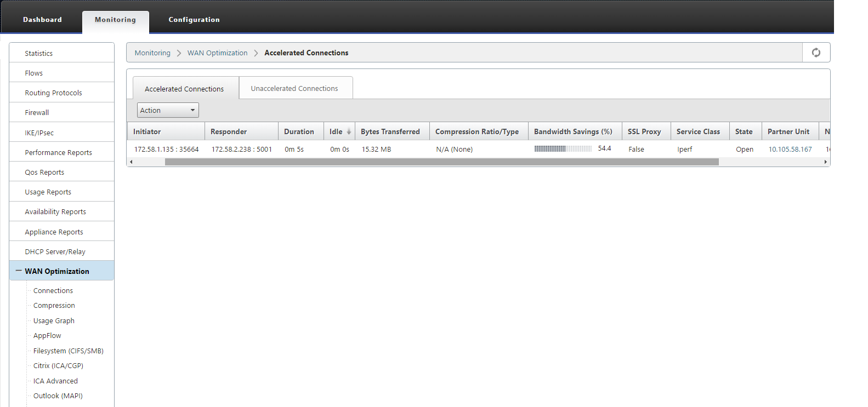This screenshot has height=407, width=868.
Task: Click Monitoring in the breadcrumb
Action: coord(152,53)
